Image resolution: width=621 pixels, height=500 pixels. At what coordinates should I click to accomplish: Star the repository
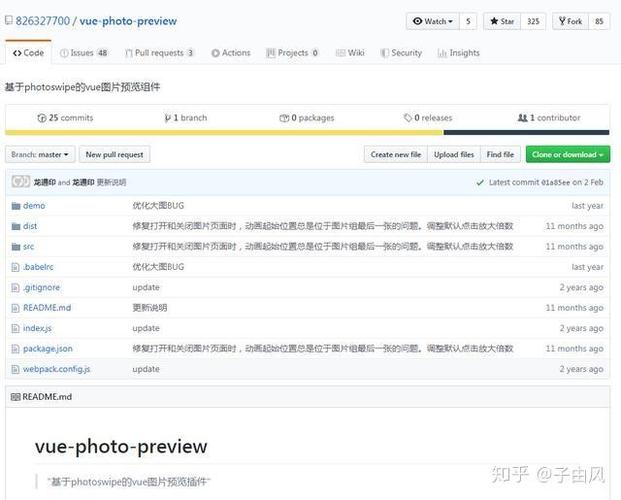[502, 21]
